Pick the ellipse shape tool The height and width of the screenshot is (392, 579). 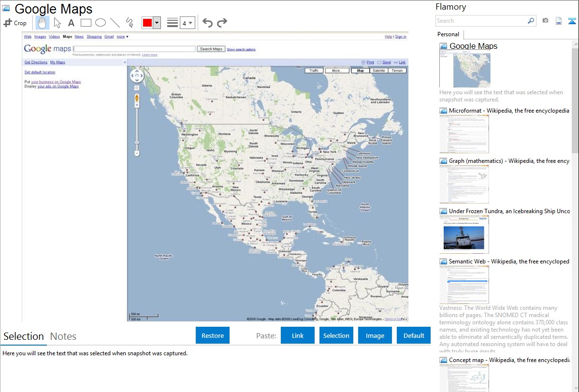(x=101, y=23)
